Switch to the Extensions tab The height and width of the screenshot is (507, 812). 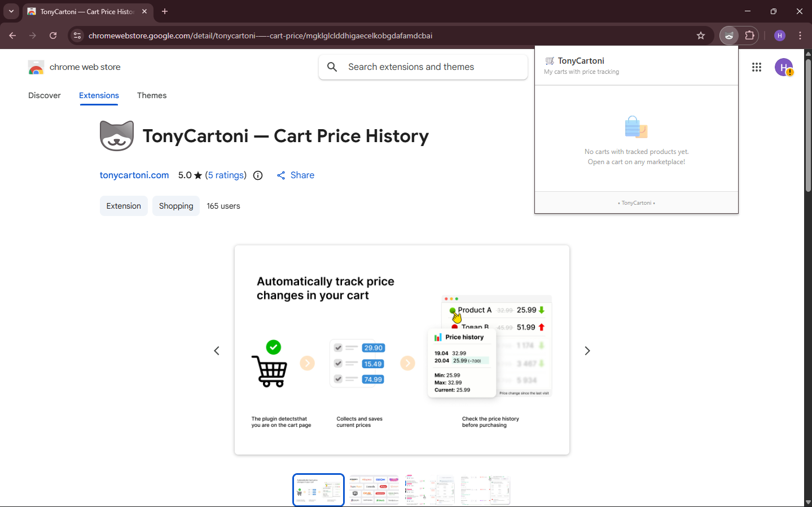(x=99, y=95)
